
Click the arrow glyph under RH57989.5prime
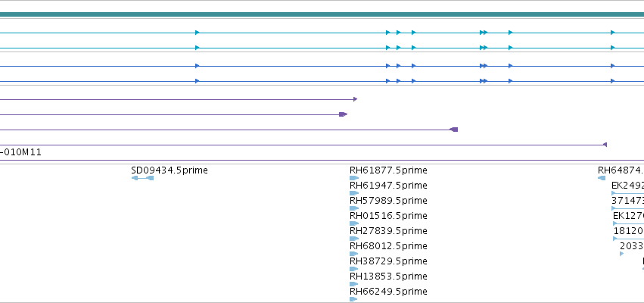point(354,208)
